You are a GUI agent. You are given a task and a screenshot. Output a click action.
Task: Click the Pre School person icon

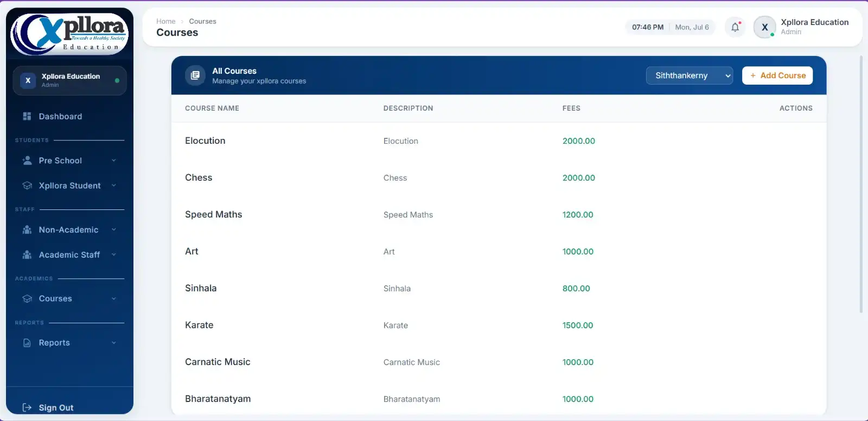click(x=27, y=161)
